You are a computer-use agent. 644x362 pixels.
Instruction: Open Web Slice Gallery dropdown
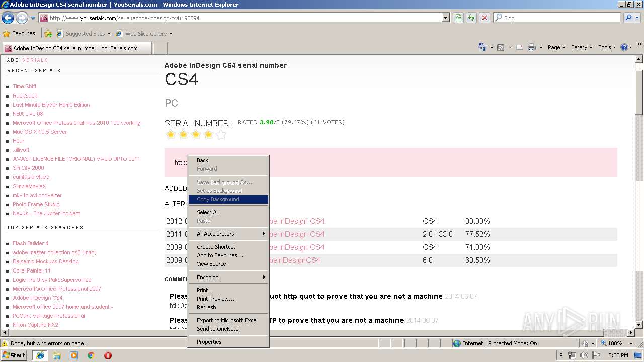[144, 34]
